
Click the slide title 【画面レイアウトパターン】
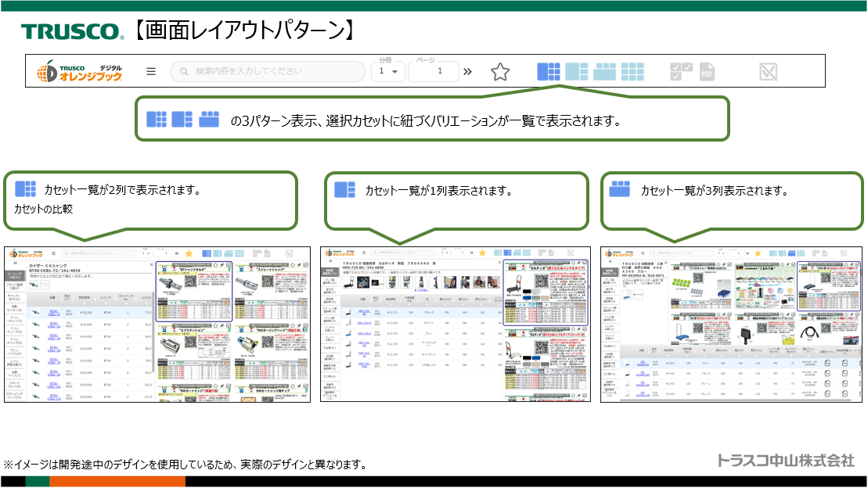pyautogui.click(x=243, y=30)
